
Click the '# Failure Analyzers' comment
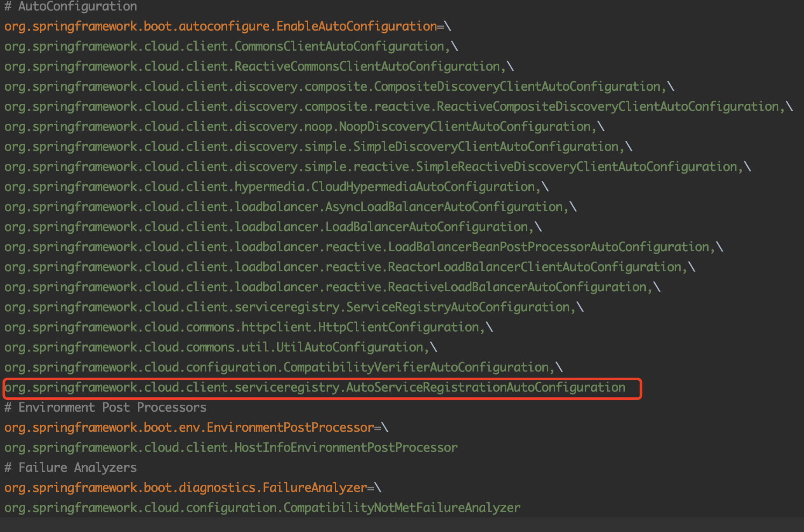(x=71, y=468)
